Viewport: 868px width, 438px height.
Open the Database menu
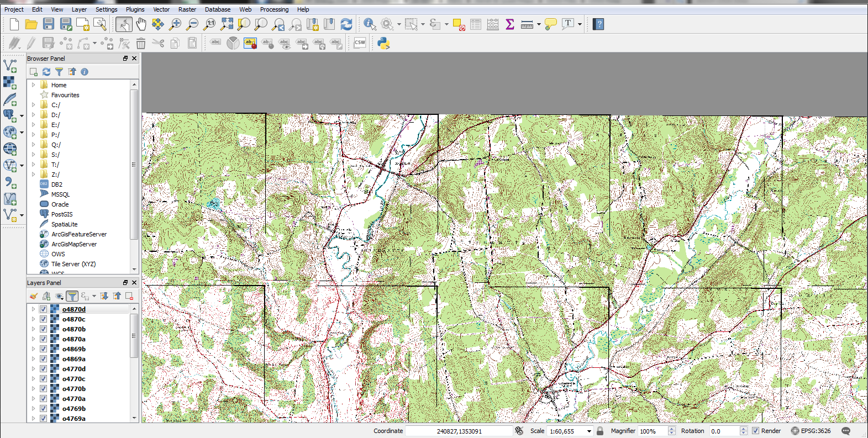pos(218,9)
